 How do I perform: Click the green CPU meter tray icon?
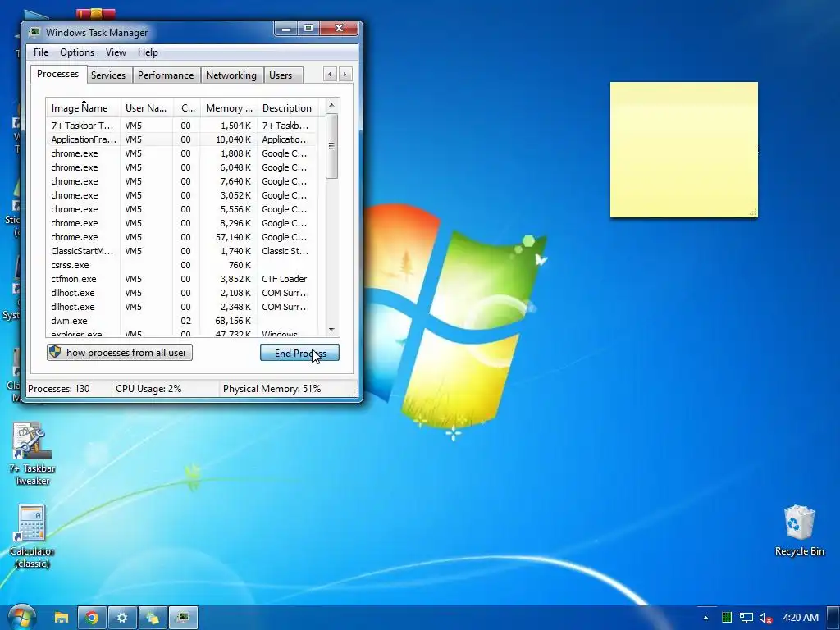pyautogui.click(x=727, y=618)
